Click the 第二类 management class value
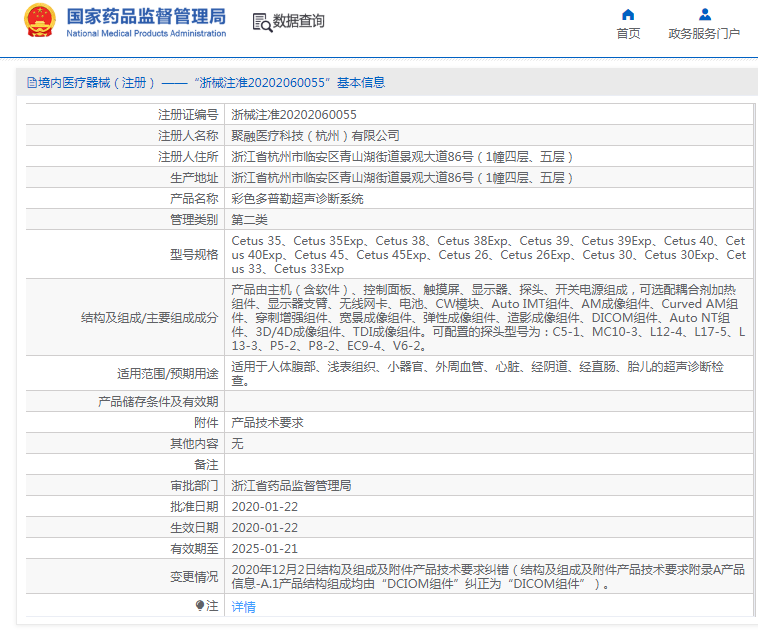 [249, 220]
